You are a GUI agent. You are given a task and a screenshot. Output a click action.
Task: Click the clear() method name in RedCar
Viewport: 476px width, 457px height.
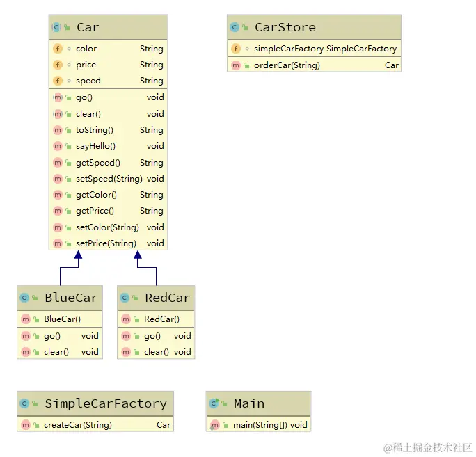pos(157,352)
